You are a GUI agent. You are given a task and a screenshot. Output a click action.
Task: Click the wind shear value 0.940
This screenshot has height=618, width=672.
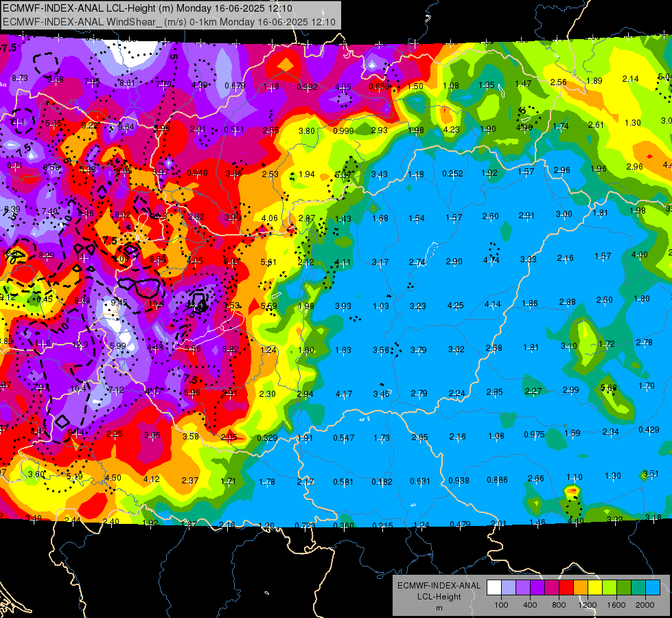tap(197, 173)
